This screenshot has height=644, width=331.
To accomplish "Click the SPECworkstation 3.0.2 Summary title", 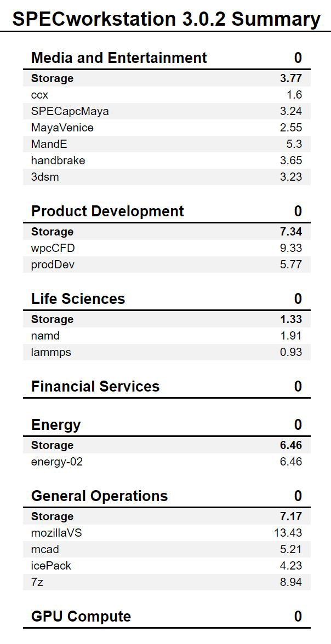I will 166,19.
